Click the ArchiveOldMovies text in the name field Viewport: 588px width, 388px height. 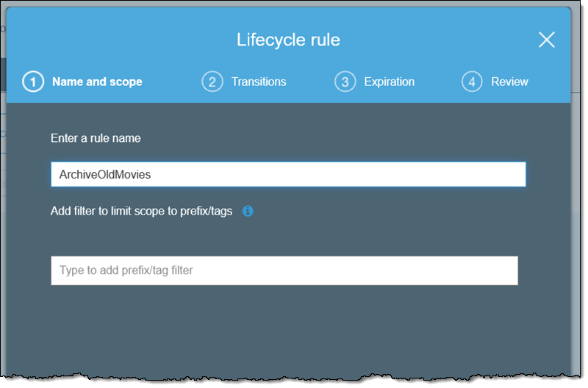[104, 175]
